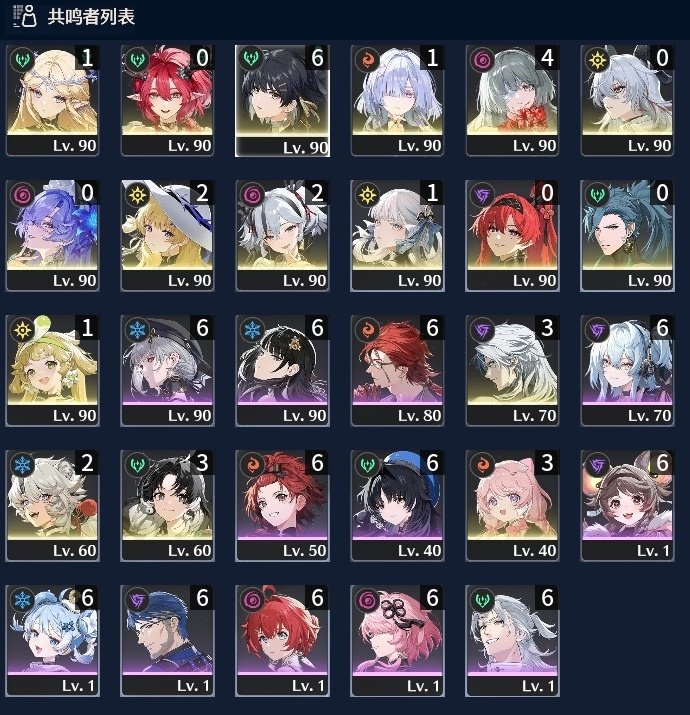
Task: Open the teal ponytail Lv. 90 character card
Action: [x=627, y=235]
